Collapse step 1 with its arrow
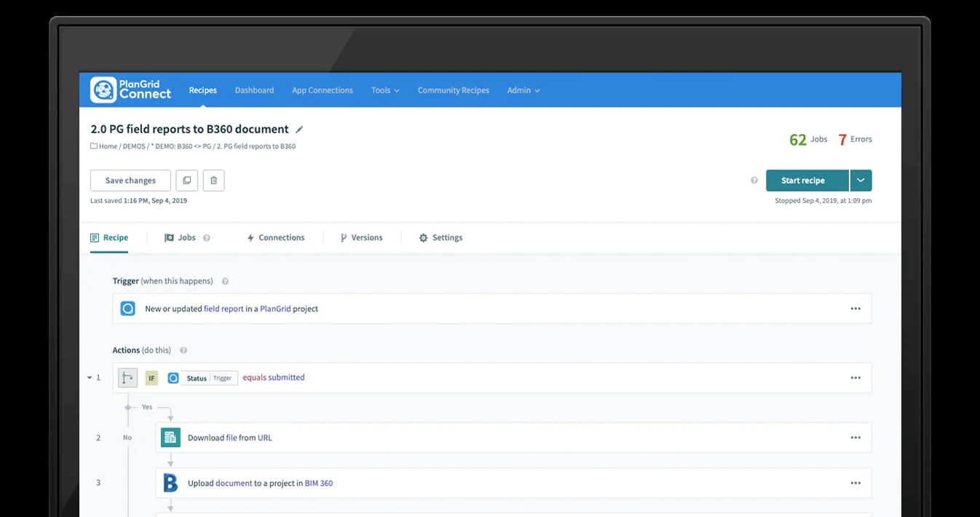Image resolution: width=980 pixels, height=517 pixels. (90, 378)
